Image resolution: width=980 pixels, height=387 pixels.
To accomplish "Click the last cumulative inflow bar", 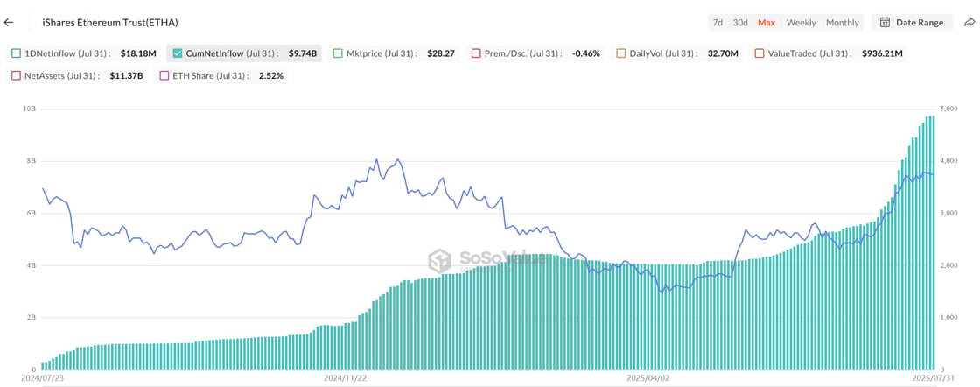I will (x=934, y=243).
